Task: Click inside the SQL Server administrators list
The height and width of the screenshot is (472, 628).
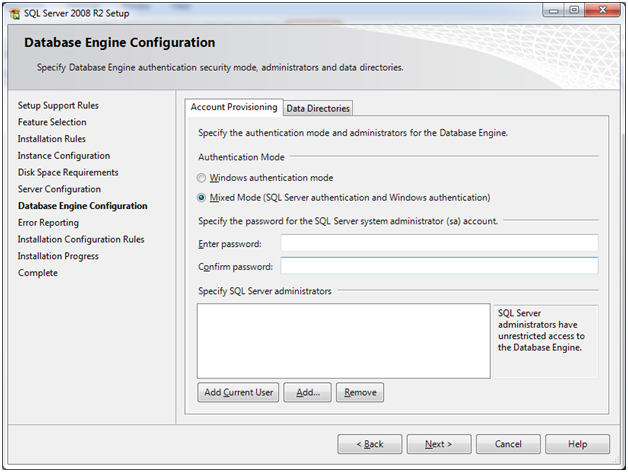Action: tap(343, 341)
